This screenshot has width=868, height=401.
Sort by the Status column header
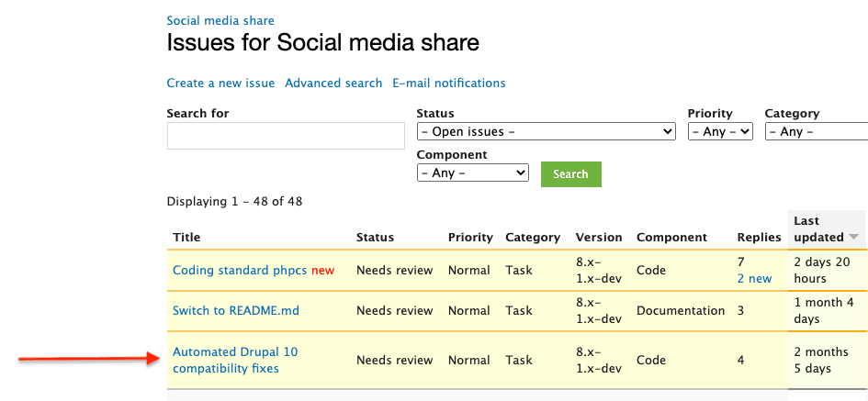pyautogui.click(x=375, y=238)
